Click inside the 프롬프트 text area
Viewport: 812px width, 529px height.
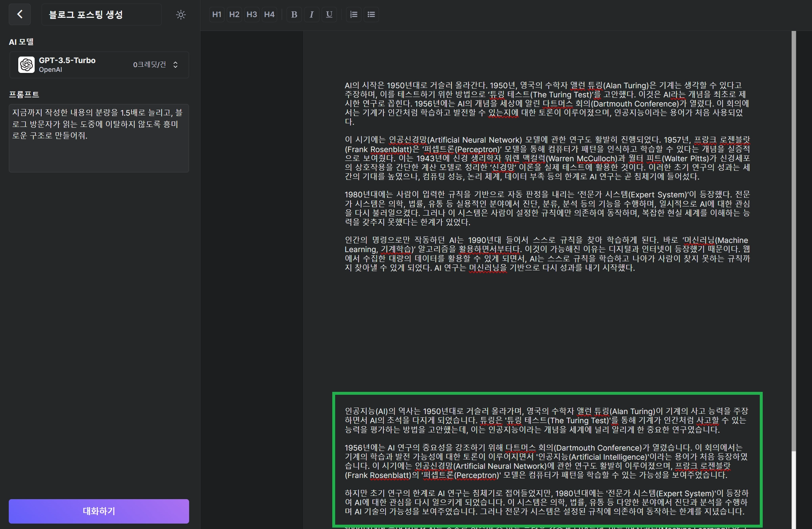99,138
